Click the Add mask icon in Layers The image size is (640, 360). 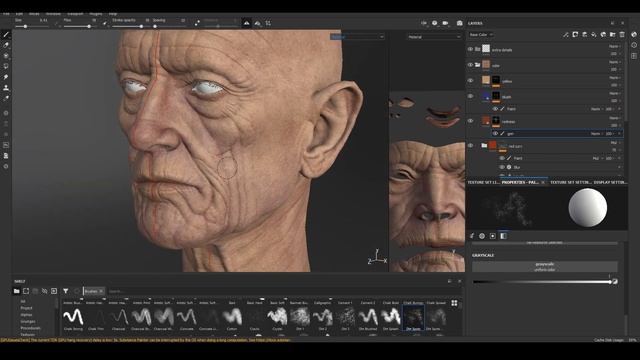click(x=575, y=35)
